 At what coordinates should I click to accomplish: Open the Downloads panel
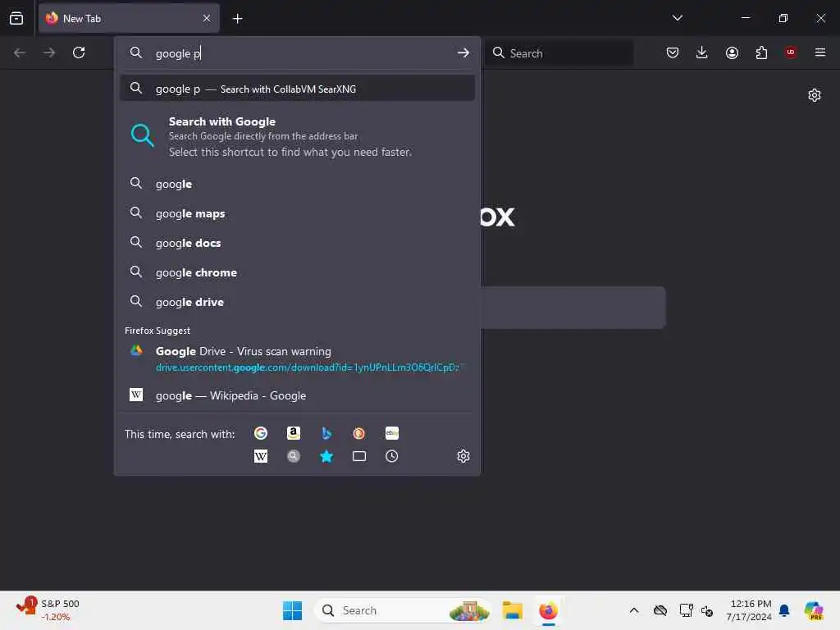pos(702,52)
